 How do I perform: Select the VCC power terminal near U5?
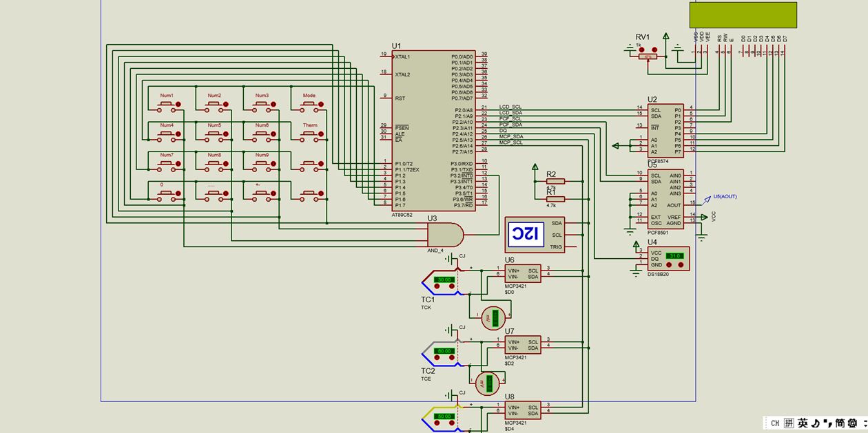[x=705, y=217]
